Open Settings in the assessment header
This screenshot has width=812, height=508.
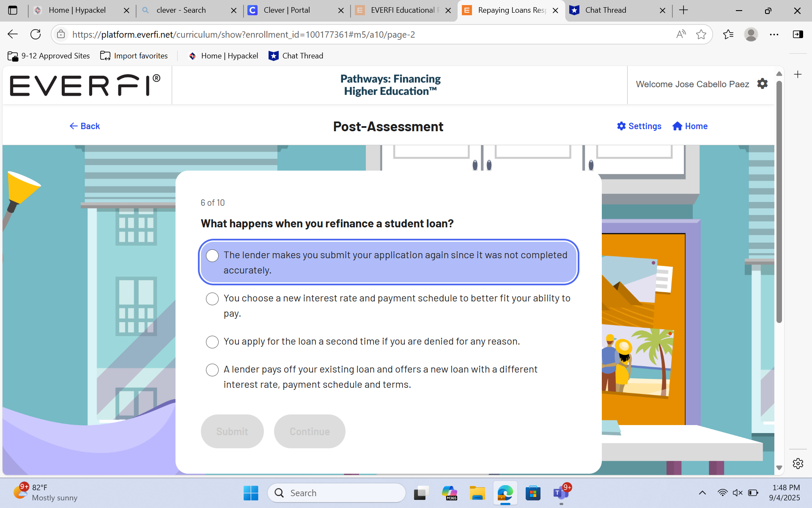(639, 126)
